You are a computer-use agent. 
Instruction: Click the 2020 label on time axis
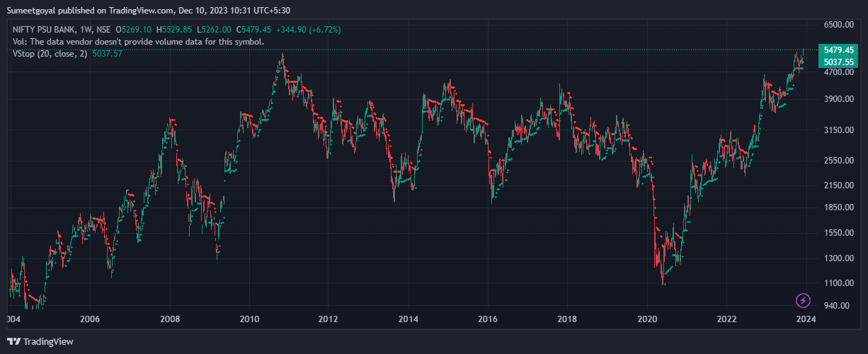[649, 319]
